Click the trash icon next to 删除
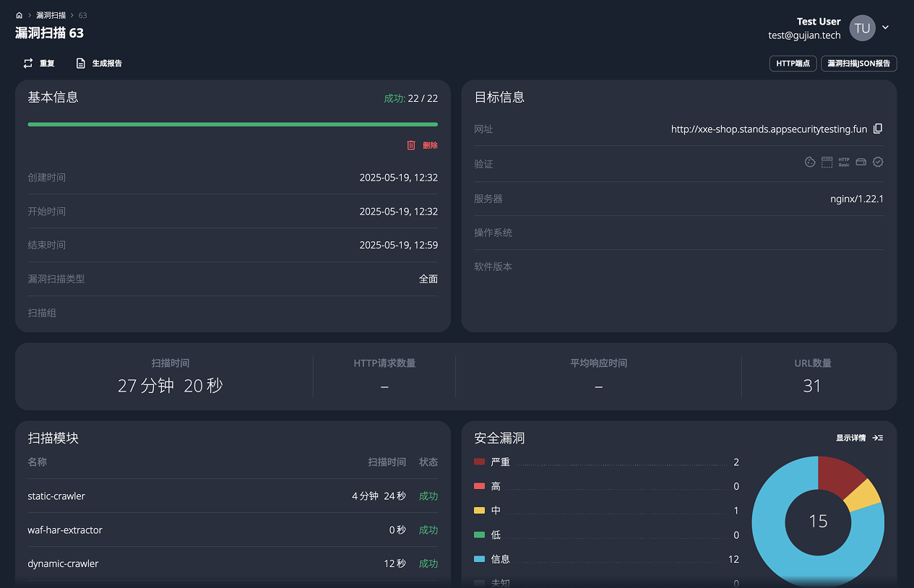Image resolution: width=914 pixels, height=588 pixels. point(412,145)
